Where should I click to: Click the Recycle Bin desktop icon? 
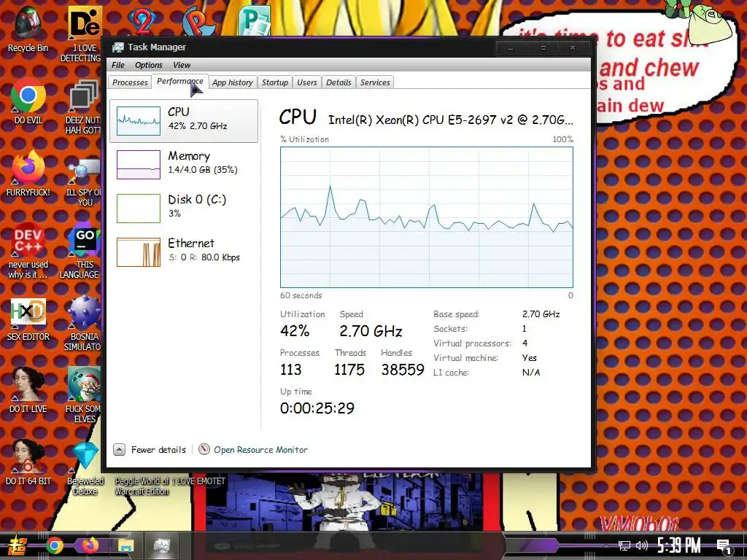28,29
